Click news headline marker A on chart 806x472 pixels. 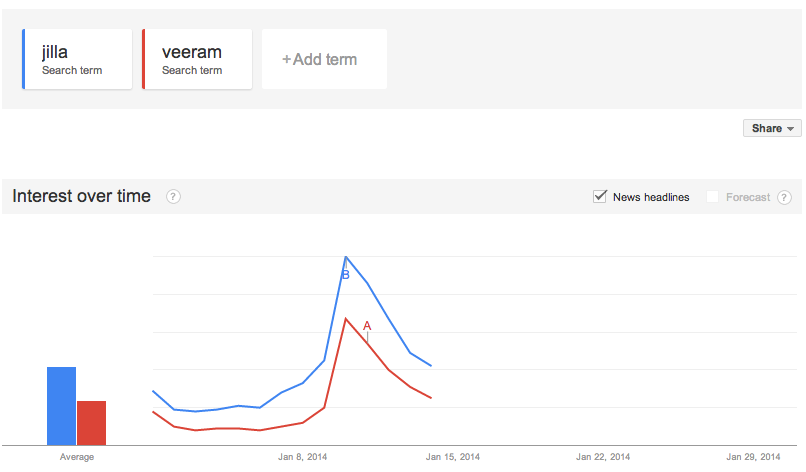tap(367, 325)
